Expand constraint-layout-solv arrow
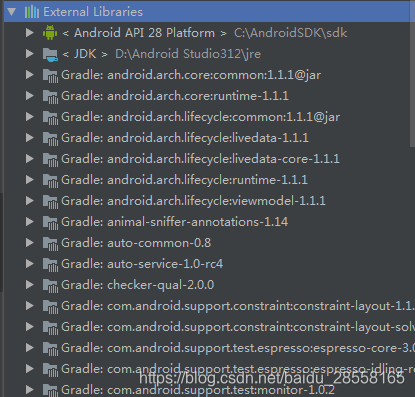 pyautogui.click(x=30, y=327)
